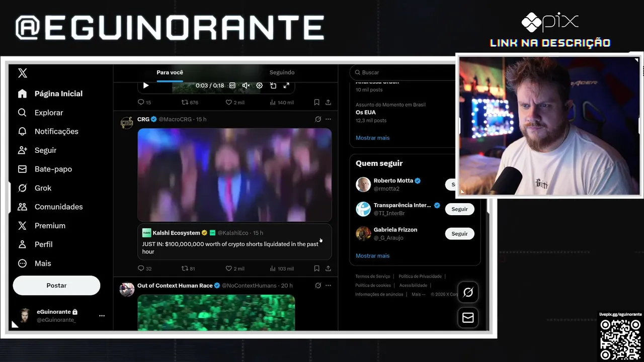Expand the video to fullscreen

(286, 85)
